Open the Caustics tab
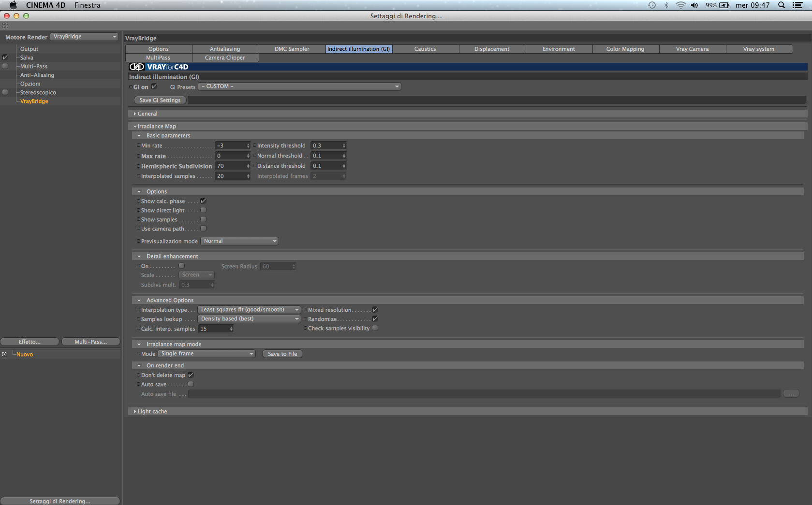This screenshot has width=812, height=505. click(425, 49)
